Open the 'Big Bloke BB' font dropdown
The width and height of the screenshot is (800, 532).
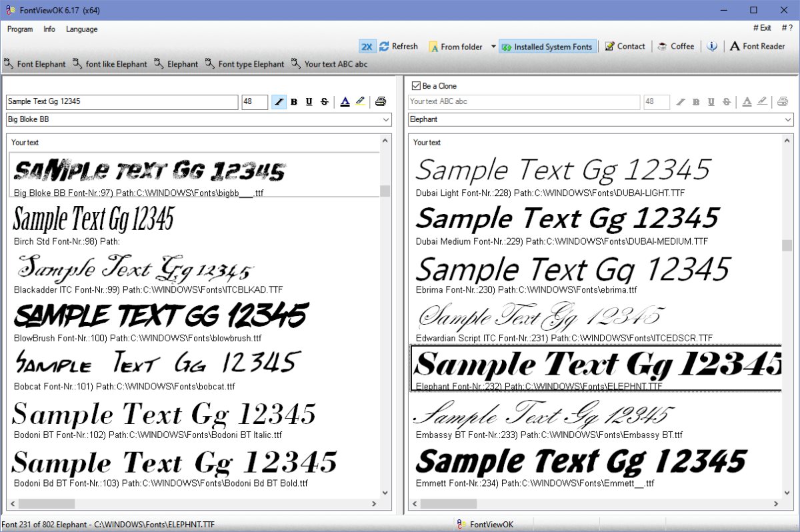(199, 119)
